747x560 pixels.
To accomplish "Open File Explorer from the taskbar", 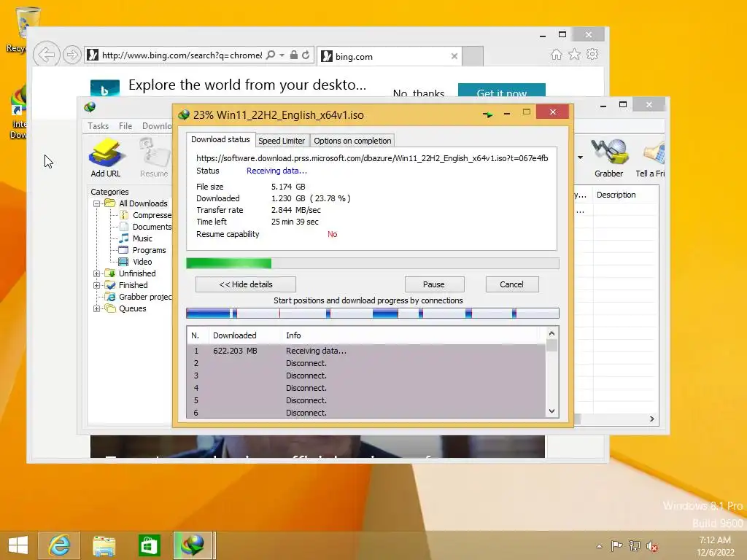I will (x=104, y=545).
